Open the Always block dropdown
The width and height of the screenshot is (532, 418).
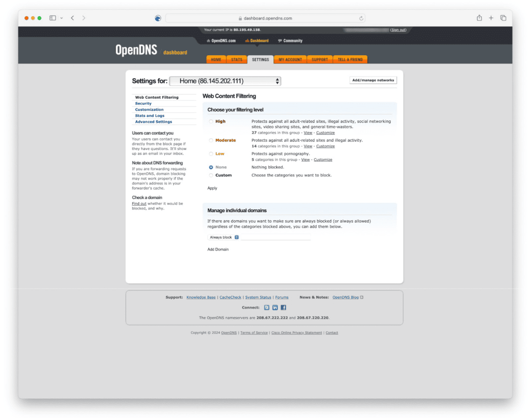[223, 237]
